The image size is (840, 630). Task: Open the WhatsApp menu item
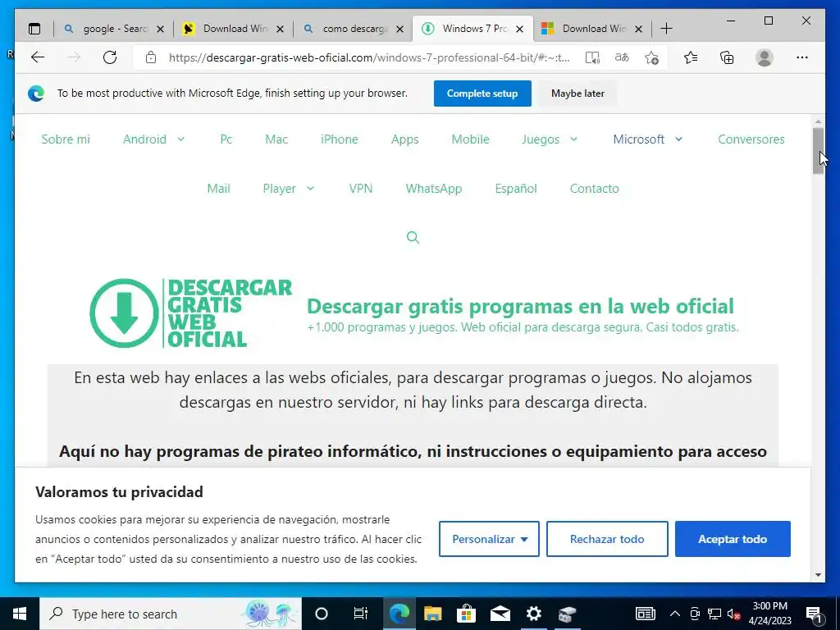tap(433, 189)
